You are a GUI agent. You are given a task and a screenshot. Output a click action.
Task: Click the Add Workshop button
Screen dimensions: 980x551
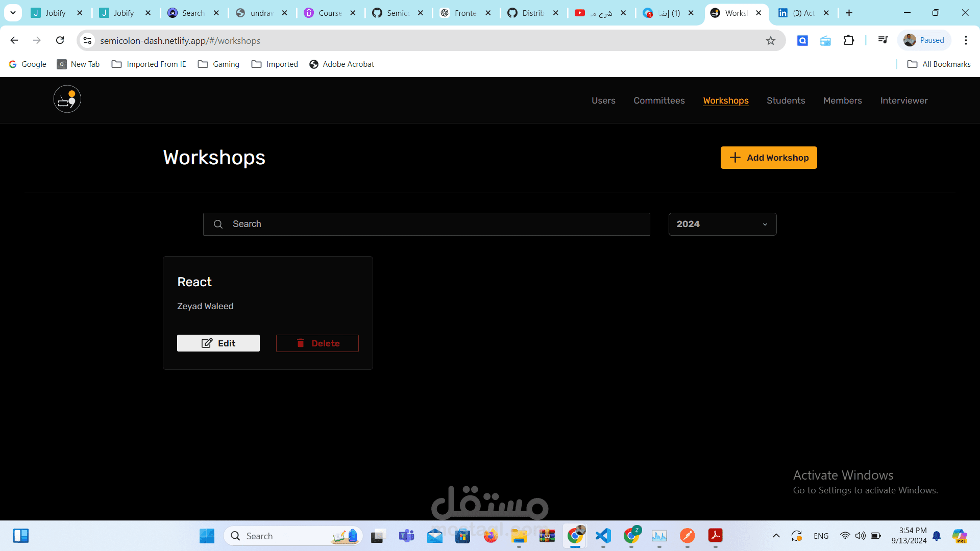pos(769,158)
